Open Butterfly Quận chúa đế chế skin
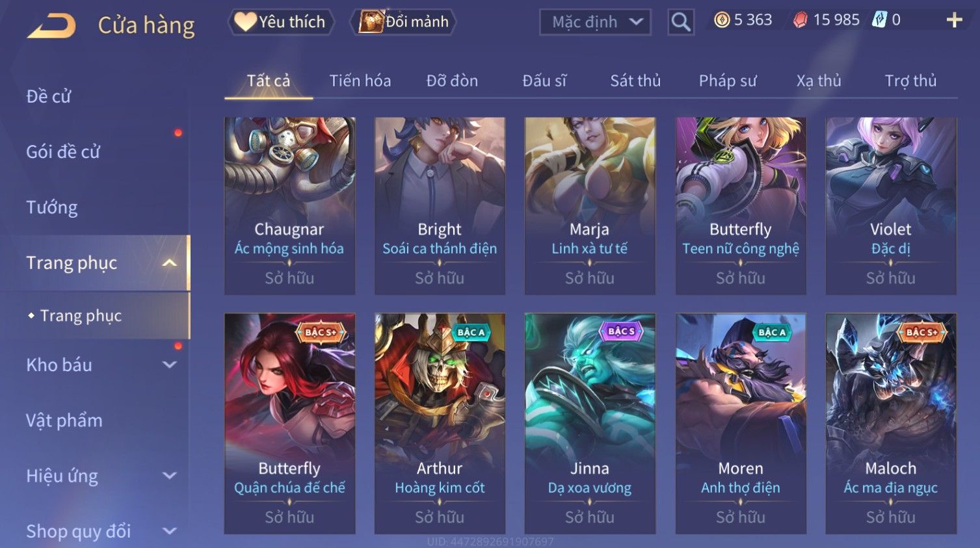980x548 pixels. (x=290, y=424)
